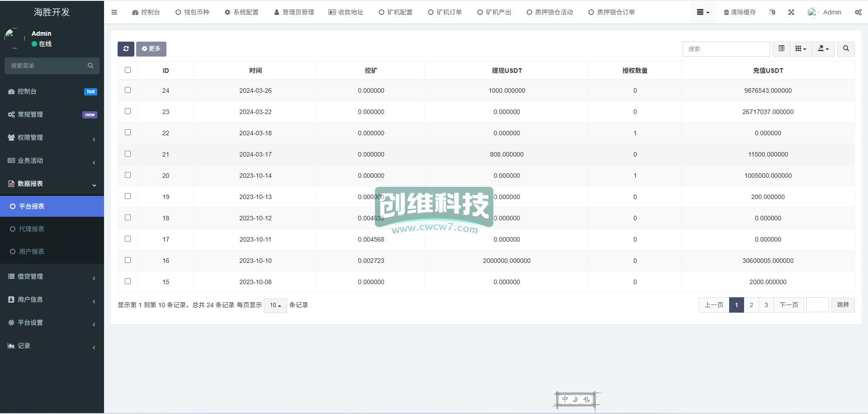Switch to 控制台 top tab
Viewport: 868px width, 414px height.
tap(146, 12)
